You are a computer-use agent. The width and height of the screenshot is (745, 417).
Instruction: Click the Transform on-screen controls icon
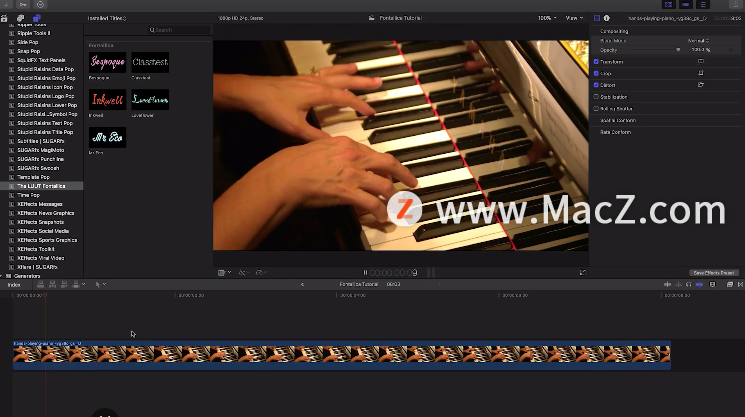(701, 61)
